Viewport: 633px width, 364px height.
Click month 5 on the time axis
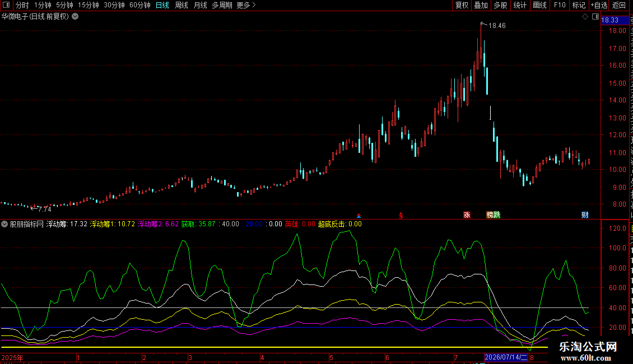click(x=332, y=358)
